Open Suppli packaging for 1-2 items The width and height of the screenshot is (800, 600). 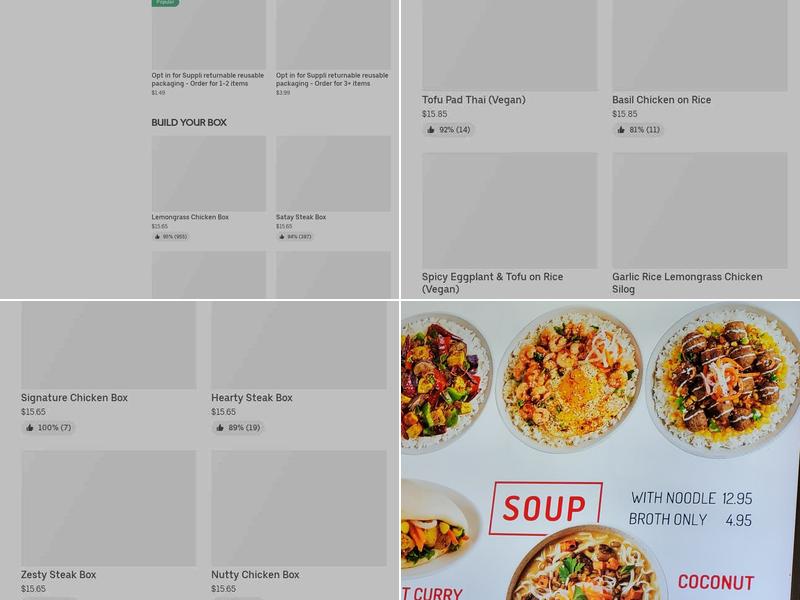pyautogui.click(x=208, y=79)
